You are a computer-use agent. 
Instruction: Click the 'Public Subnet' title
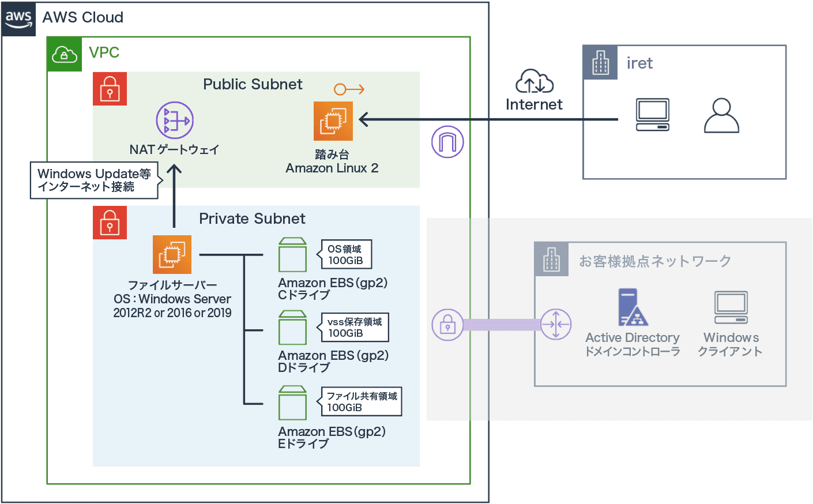[253, 84]
